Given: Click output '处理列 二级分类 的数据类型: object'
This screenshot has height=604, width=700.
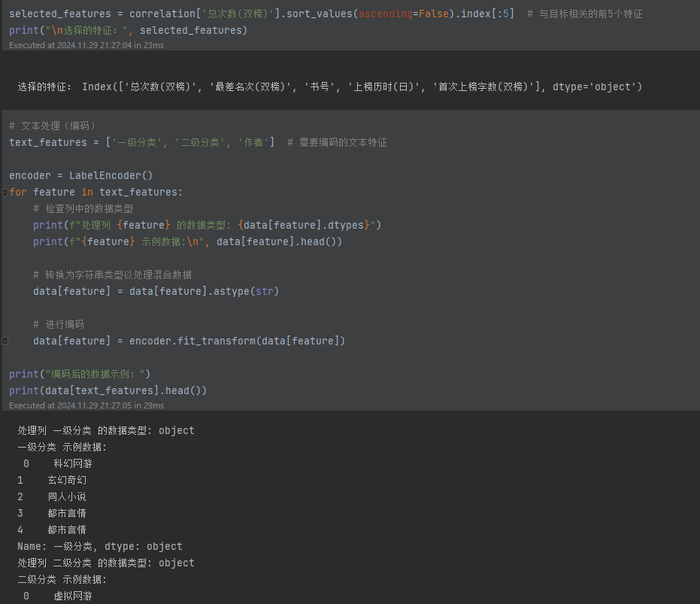Looking at the screenshot, I should click(x=106, y=563).
